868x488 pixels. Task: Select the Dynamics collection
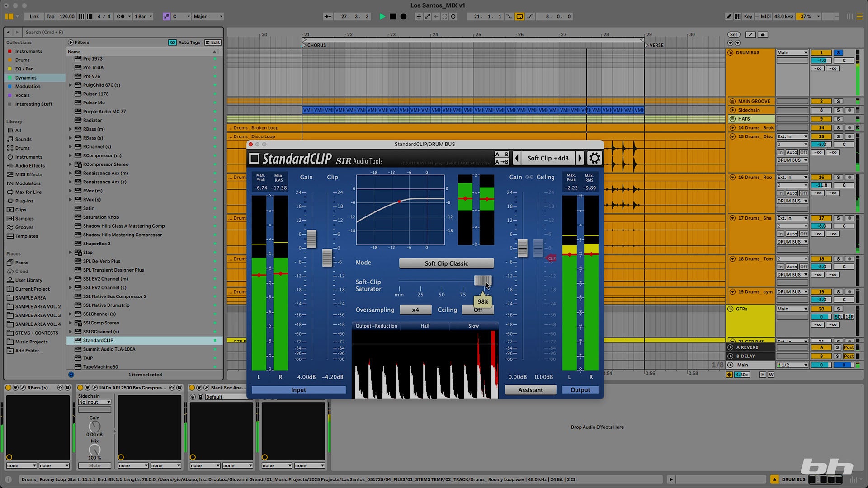26,78
